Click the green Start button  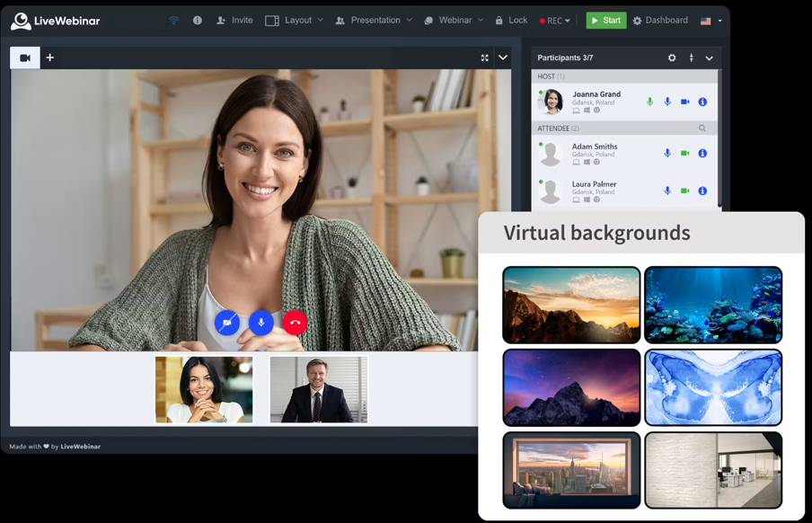(x=606, y=20)
